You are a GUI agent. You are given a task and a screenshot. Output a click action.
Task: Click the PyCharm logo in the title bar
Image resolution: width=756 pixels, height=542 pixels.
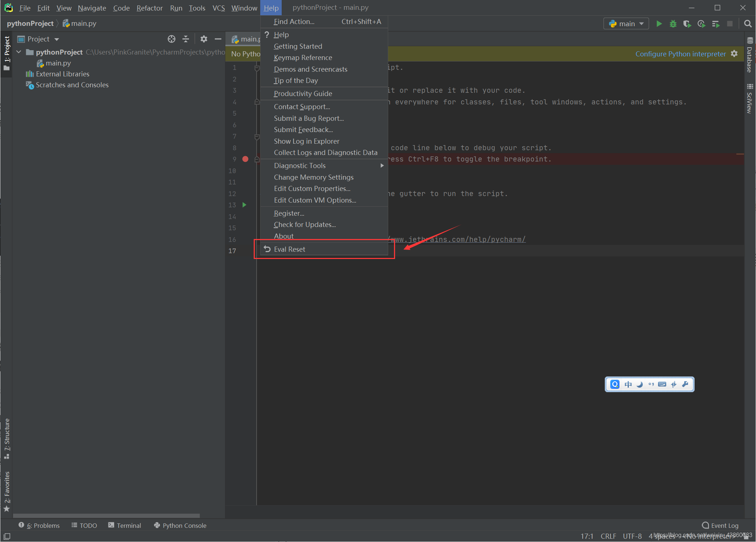point(8,8)
